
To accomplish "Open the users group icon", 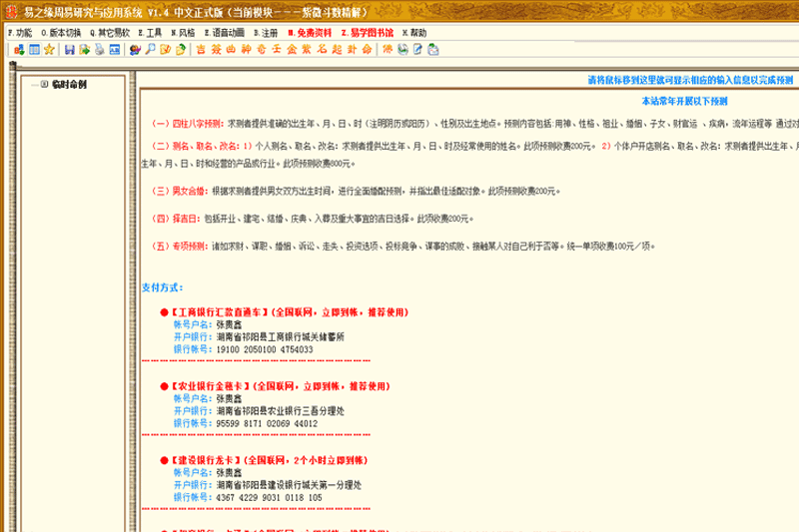I will (135, 49).
